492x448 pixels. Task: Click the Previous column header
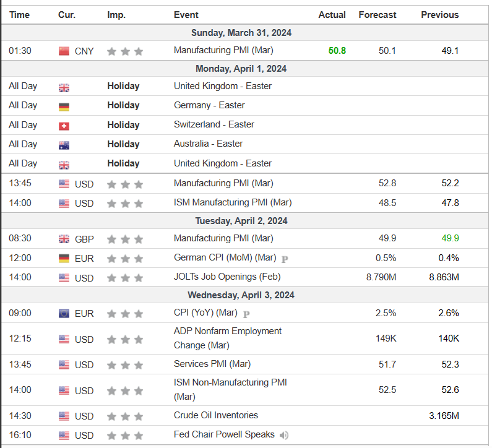(x=440, y=15)
